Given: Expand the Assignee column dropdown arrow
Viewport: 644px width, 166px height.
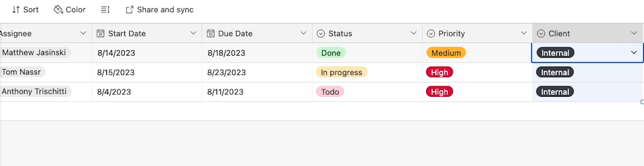Looking at the screenshot, I should coord(83,33).
